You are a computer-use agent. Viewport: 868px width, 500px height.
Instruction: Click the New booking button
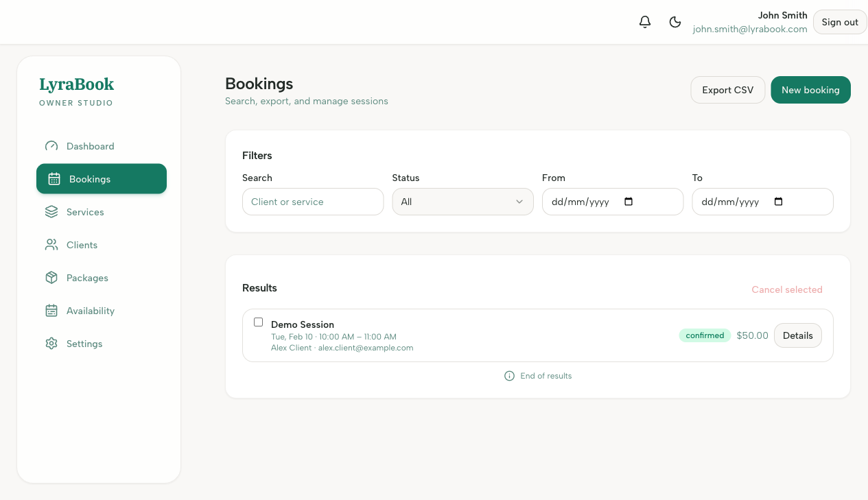point(810,89)
